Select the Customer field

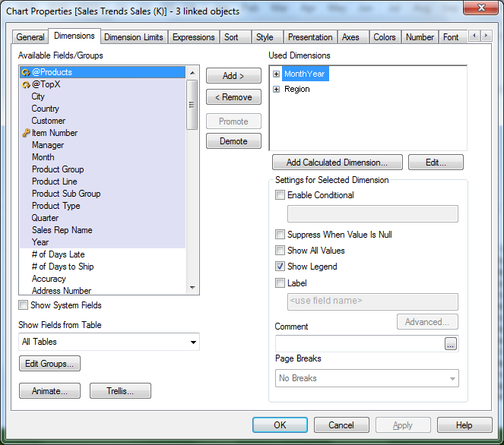click(x=103, y=121)
